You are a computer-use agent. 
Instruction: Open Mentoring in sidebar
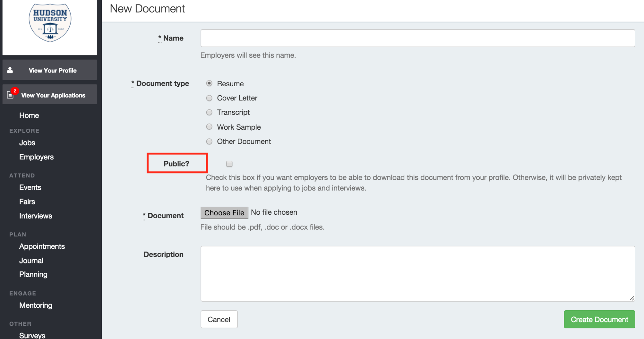pyautogui.click(x=36, y=305)
